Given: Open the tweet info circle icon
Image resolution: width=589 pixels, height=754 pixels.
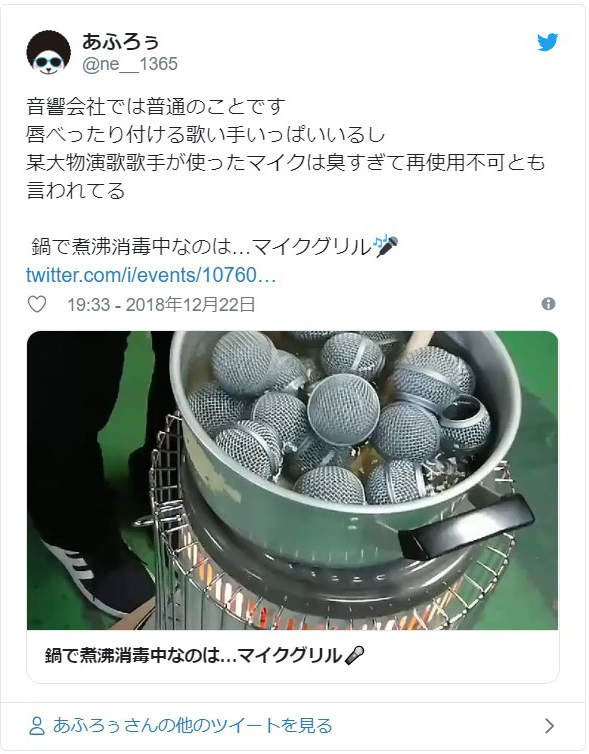Looking at the screenshot, I should pos(548,304).
